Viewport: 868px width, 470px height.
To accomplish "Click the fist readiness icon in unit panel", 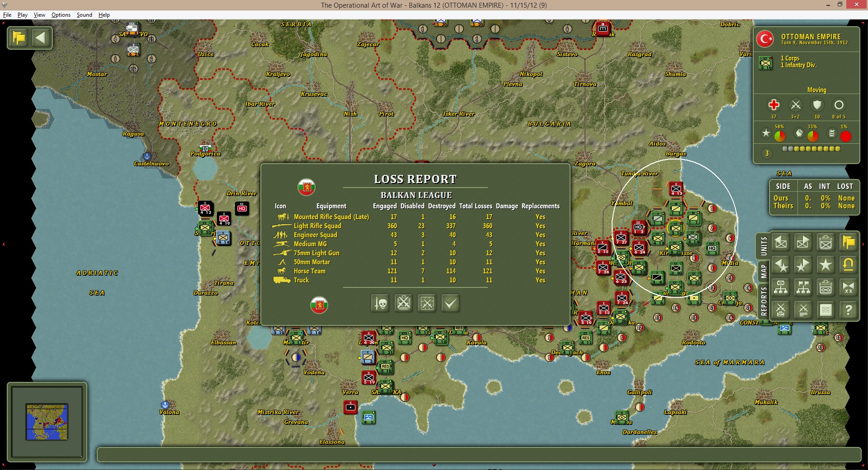I will point(799,133).
